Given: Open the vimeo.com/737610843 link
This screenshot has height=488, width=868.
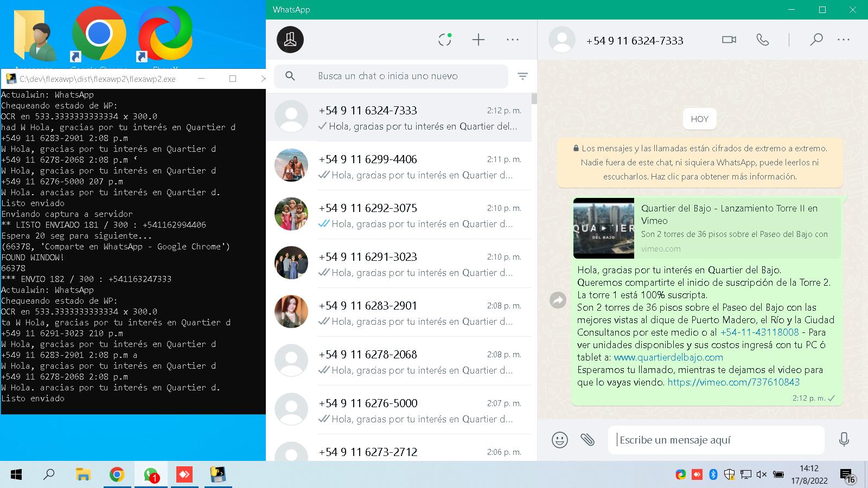Looking at the screenshot, I should click(733, 382).
